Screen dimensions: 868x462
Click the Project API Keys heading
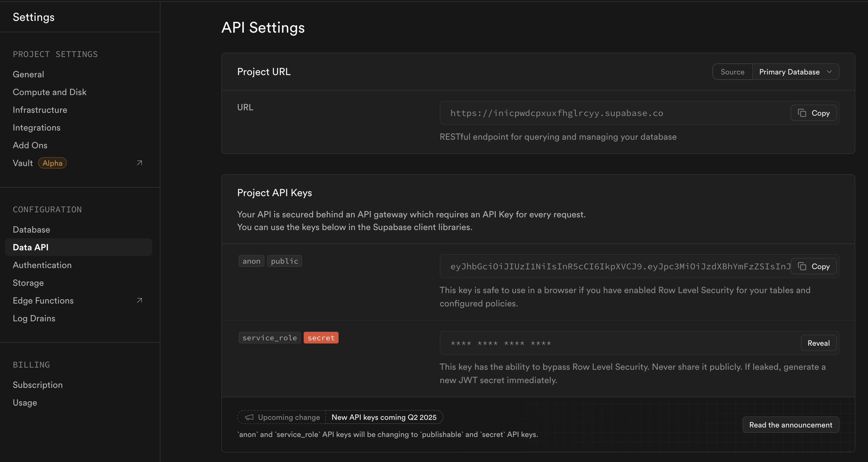tap(274, 193)
